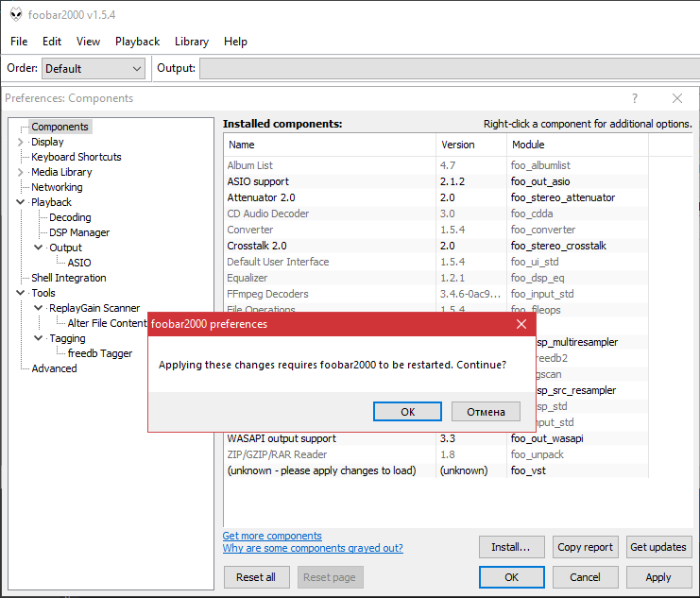Screen dimensions: 700x598
Task: Open the Edit menu
Action: [52, 42]
